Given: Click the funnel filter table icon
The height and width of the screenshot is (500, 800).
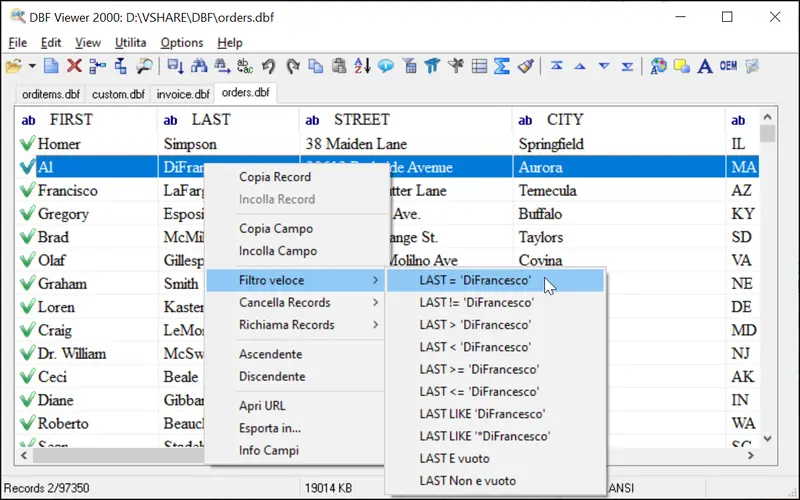Looking at the screenshot, I should pos(409,66).
